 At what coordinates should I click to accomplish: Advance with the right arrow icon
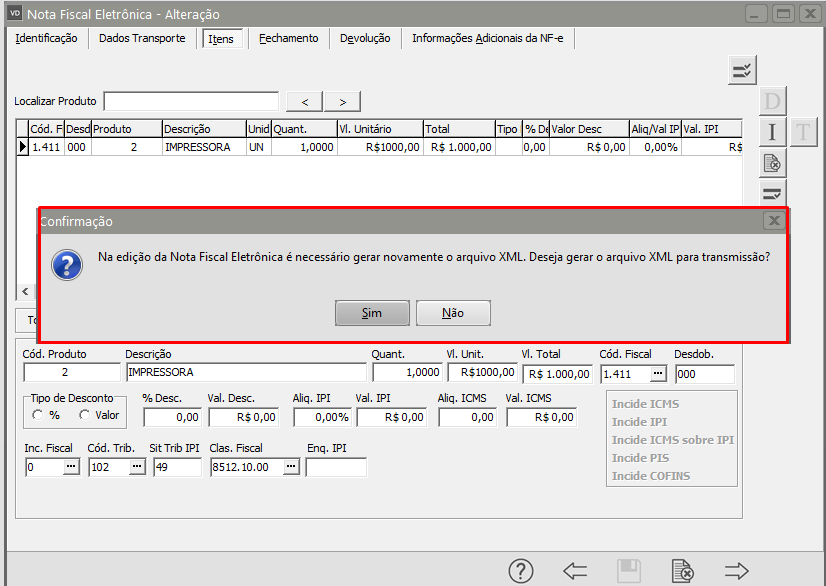[x=737, y=571]
